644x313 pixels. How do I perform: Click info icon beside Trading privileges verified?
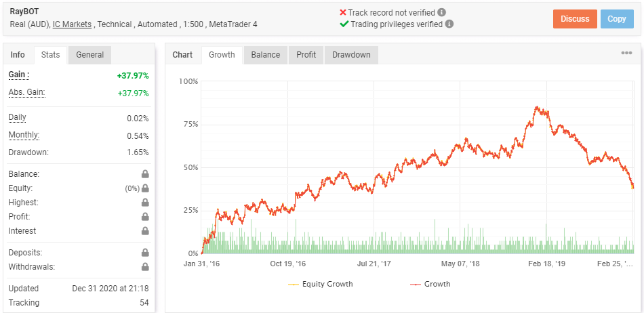[449, 24]
